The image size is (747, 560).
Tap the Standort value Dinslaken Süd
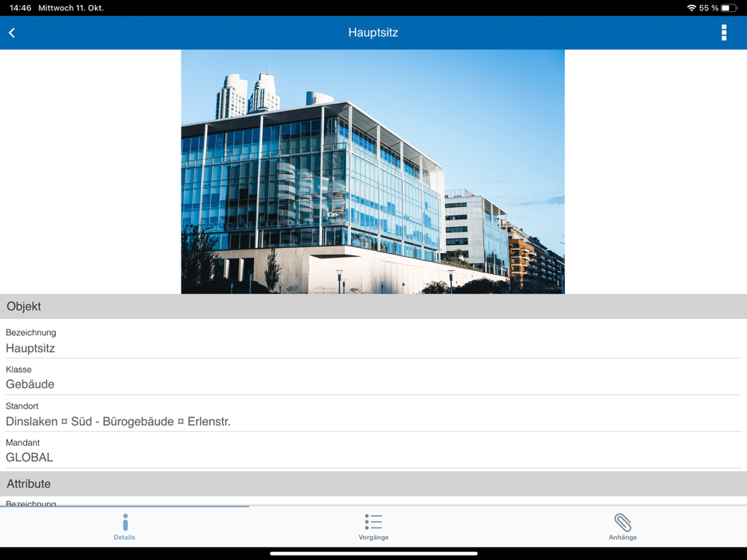[x=118, y=421]
